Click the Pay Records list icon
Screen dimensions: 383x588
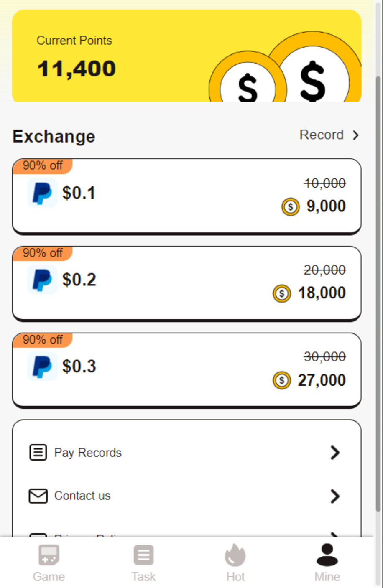(x=38, y=452)
